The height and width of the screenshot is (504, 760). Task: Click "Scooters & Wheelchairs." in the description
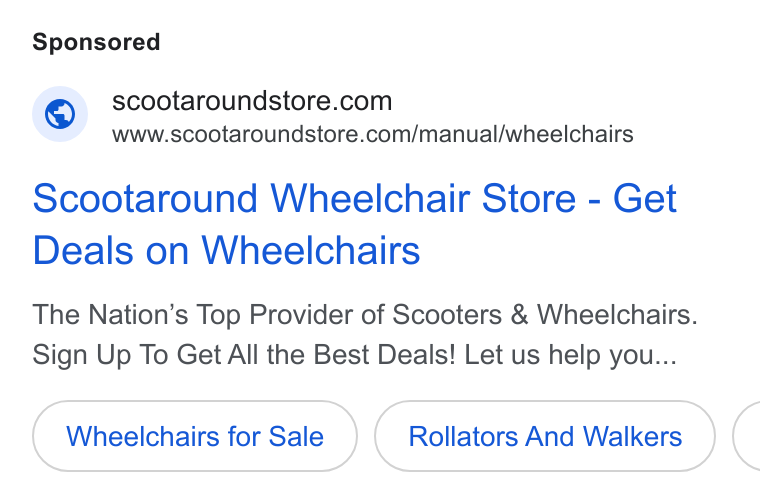click(545, 315)
